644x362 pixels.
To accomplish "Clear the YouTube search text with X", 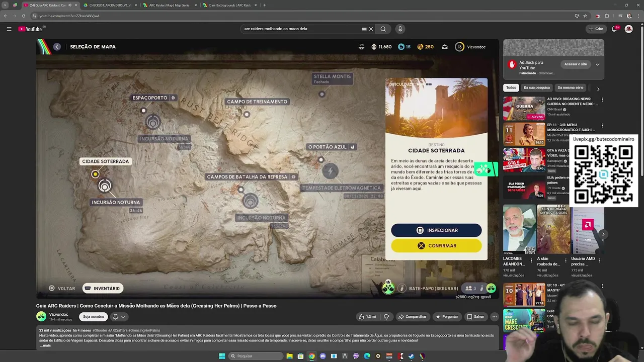I will 371,29.
